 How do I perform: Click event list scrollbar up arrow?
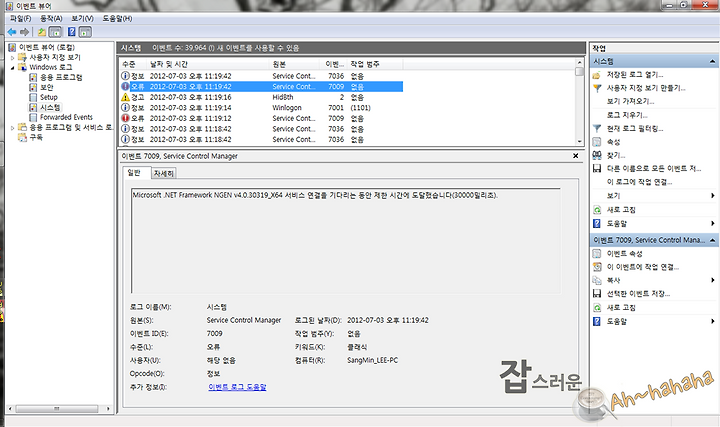(x=579, y=62)
